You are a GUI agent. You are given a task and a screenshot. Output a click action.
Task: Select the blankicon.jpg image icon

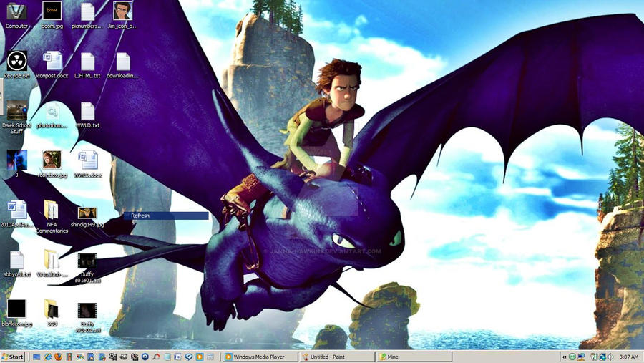pyautogui.click(x=17, y=314)
